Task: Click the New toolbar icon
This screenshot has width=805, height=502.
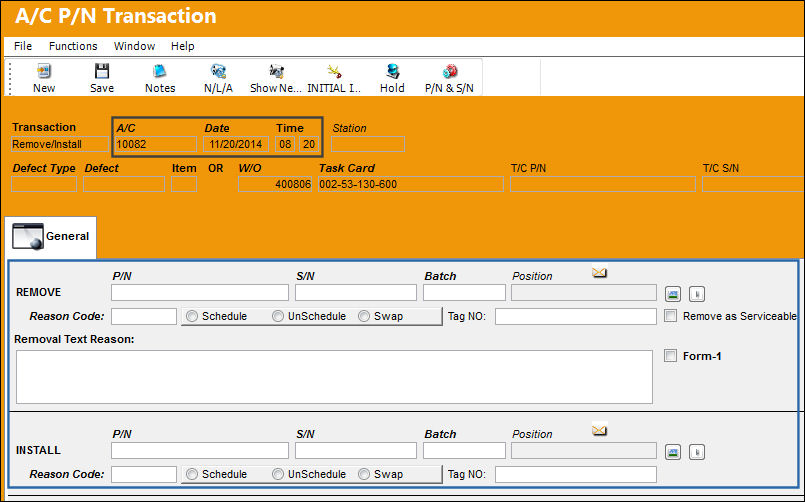Action: coord(44,71)
